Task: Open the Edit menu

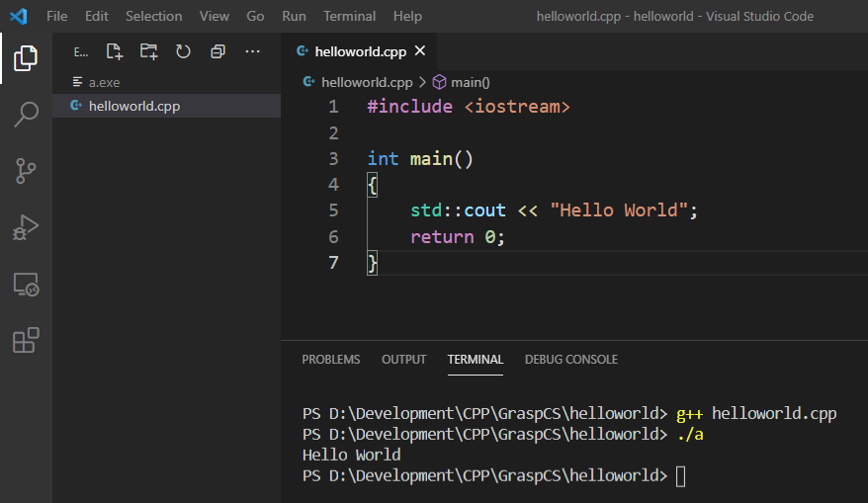Action: 96,16
